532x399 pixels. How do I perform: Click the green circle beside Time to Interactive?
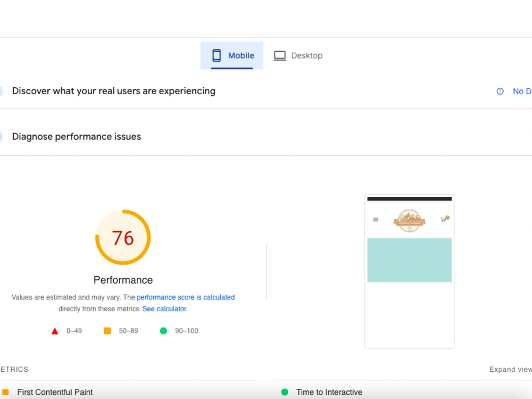click(285, 392)
